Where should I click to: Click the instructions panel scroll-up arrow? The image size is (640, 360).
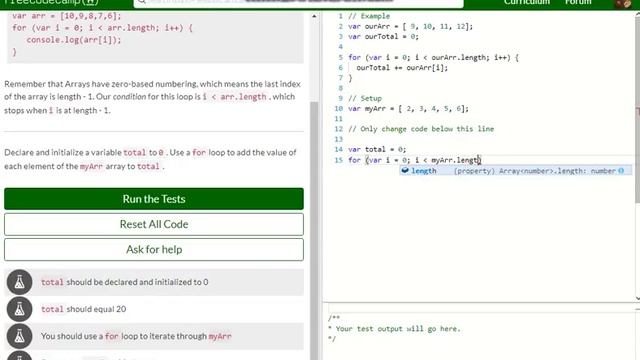(314, 16)
